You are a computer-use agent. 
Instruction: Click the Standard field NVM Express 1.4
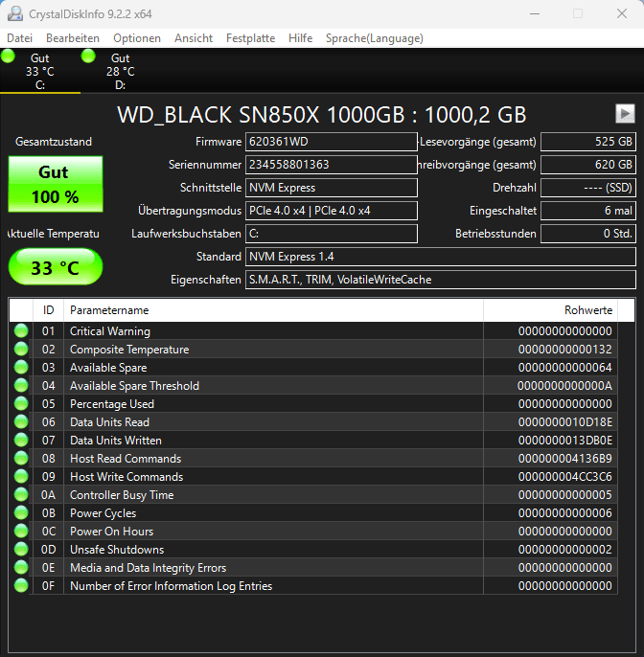pyautogui.click(x=441, y=257)
